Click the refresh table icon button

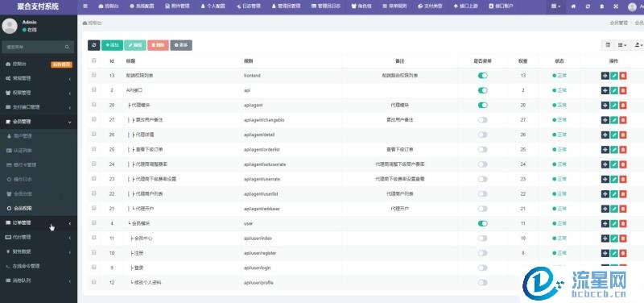(x=93, y=45)
